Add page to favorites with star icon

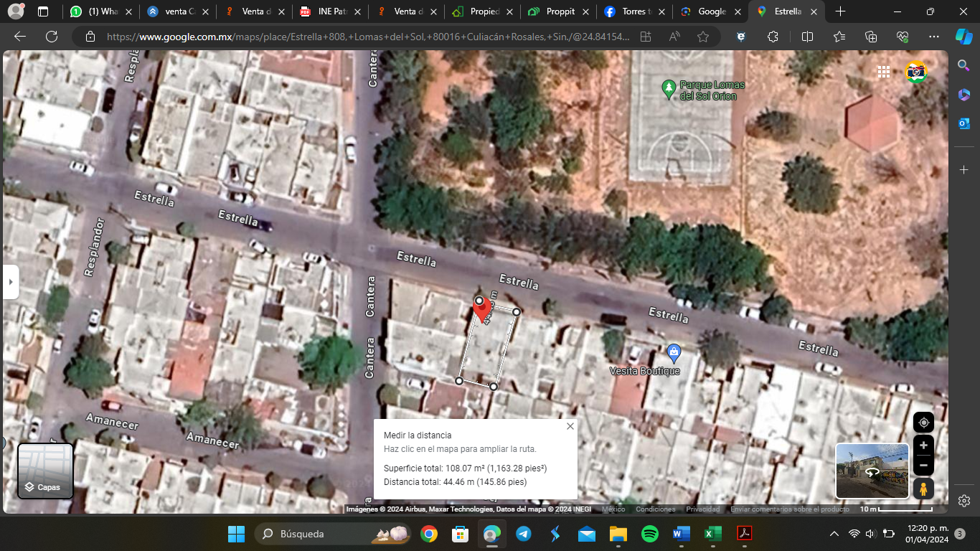click(703, 37)
